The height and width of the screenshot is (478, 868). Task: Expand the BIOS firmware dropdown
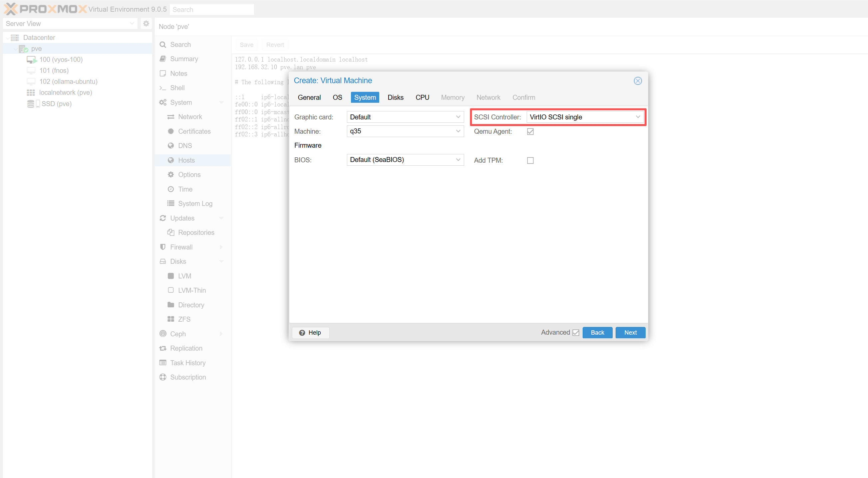click(x=405, y=160)
